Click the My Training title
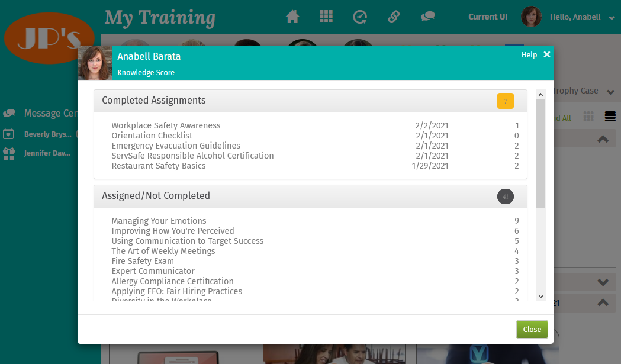 [160, 18]
